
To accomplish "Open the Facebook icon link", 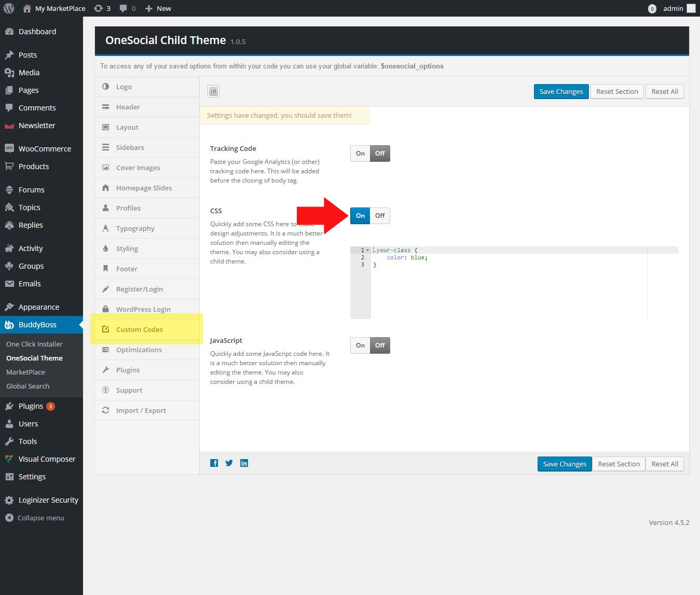I will pyautogui.click(x=214, y=463).
